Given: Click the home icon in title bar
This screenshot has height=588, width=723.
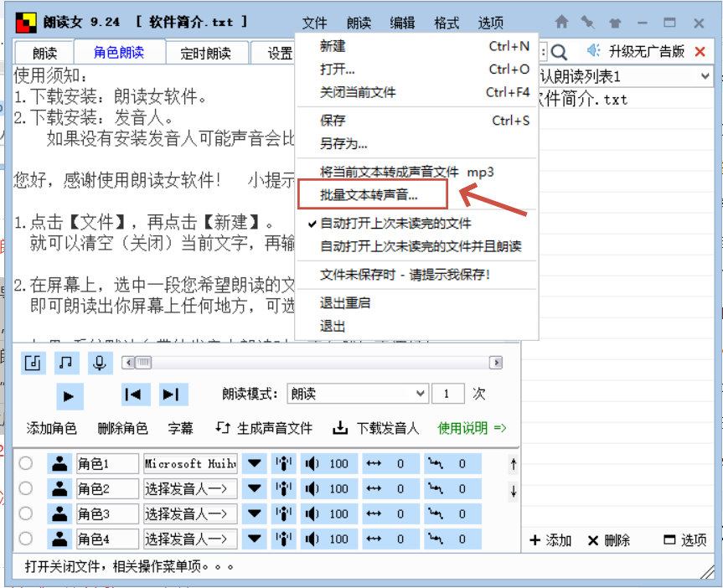Looking at the screenshot, I should [x=561, y=22].
